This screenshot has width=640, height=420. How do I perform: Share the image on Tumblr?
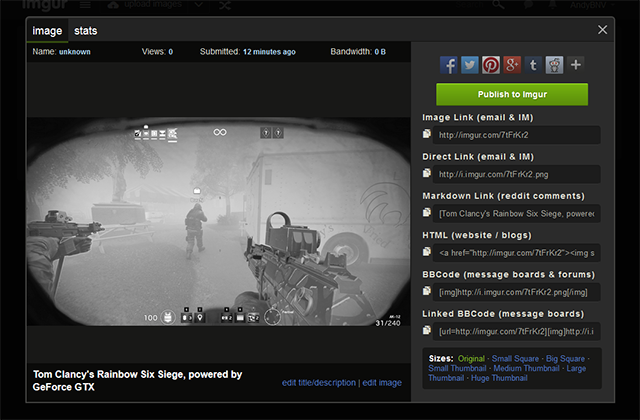pos(533,65)
